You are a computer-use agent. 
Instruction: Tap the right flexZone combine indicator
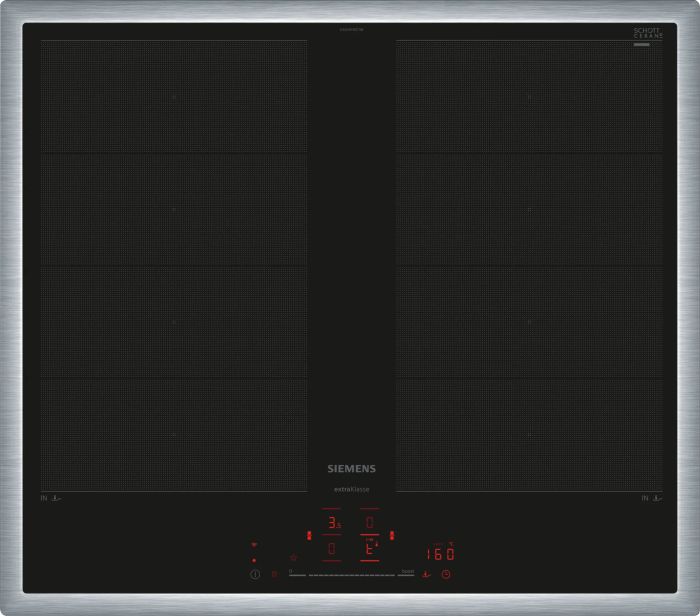pos(392,535)
